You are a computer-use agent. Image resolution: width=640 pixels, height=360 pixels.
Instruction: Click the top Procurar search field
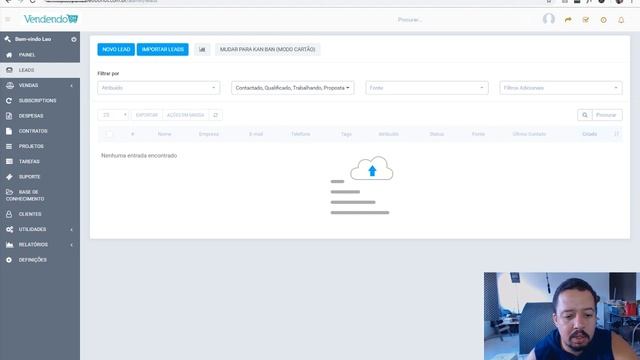pyautogui.click(x=410, y=20)
